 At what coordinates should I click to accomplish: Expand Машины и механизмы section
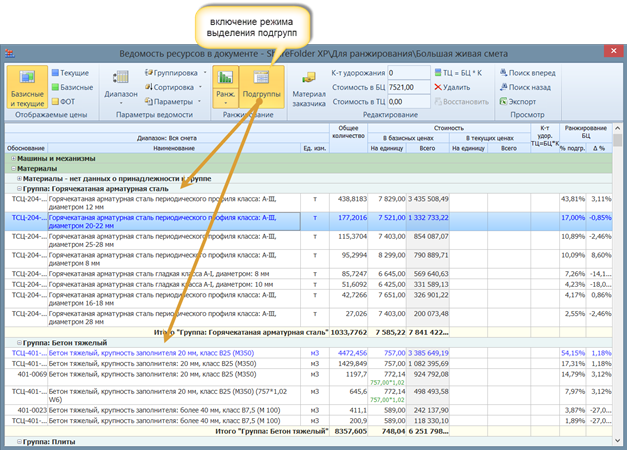pyautogui.click(x=13, y=158)
